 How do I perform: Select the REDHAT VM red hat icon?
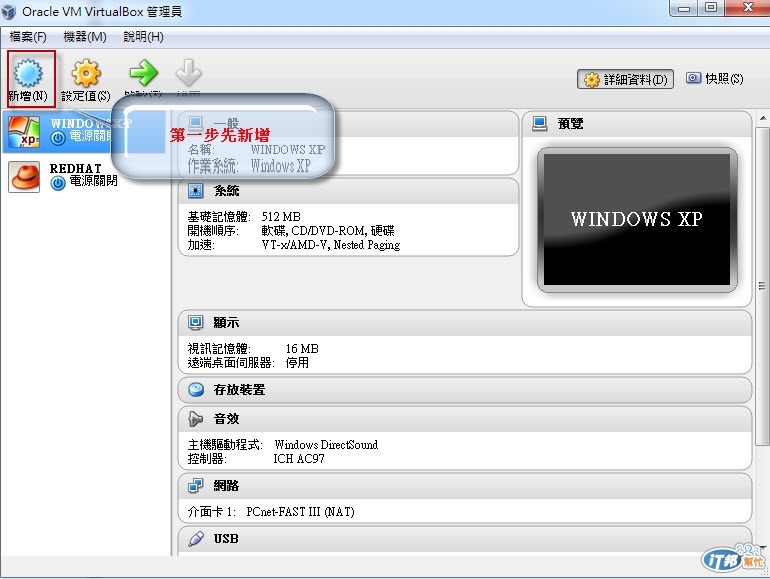point(24,177)
